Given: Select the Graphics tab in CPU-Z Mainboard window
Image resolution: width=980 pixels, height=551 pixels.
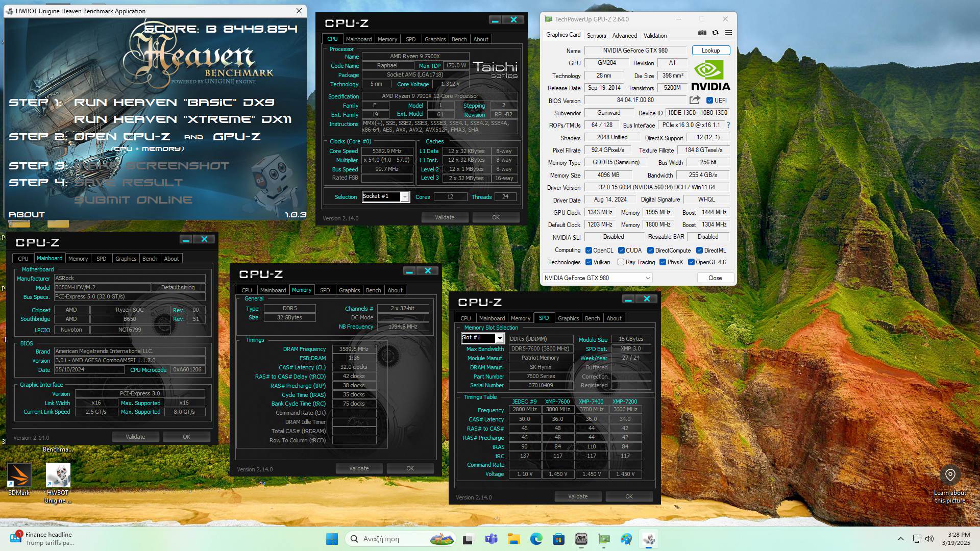Looking at the screenshot, I should (x=126, y=259).
